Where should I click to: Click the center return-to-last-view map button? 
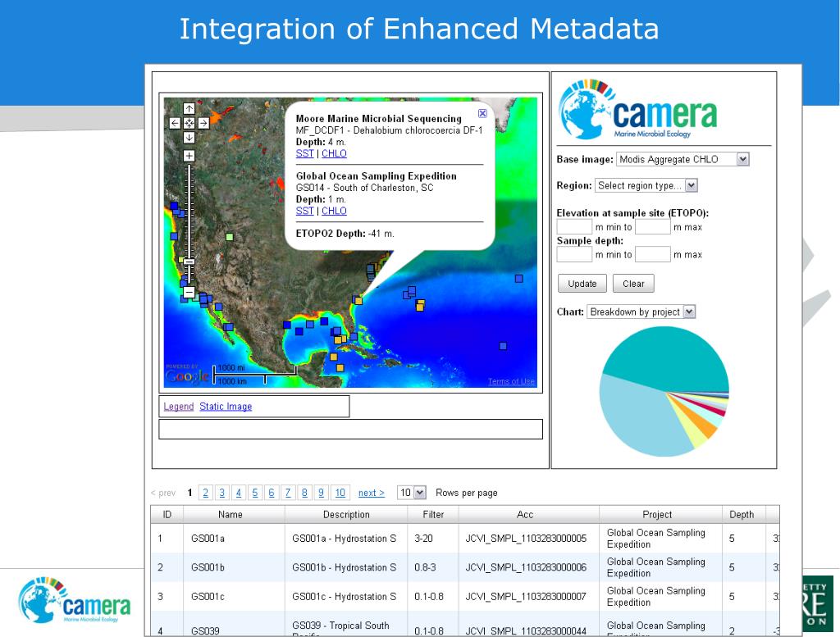pos(189,123)
